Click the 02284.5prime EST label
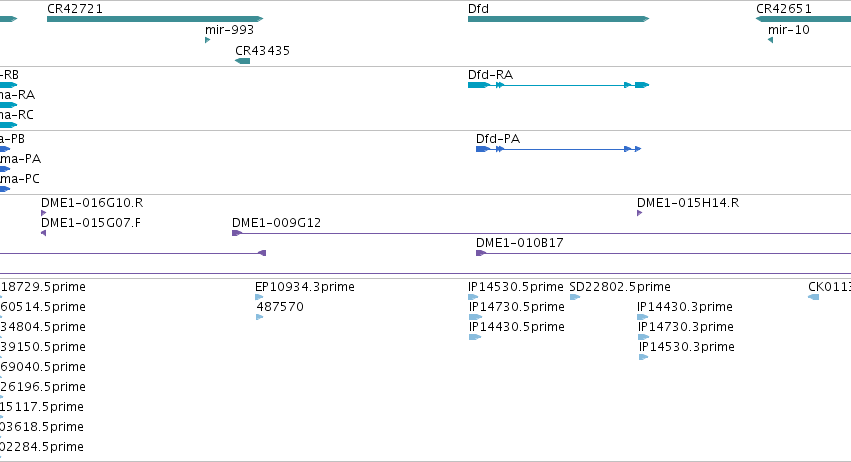 tap(42, 447)
